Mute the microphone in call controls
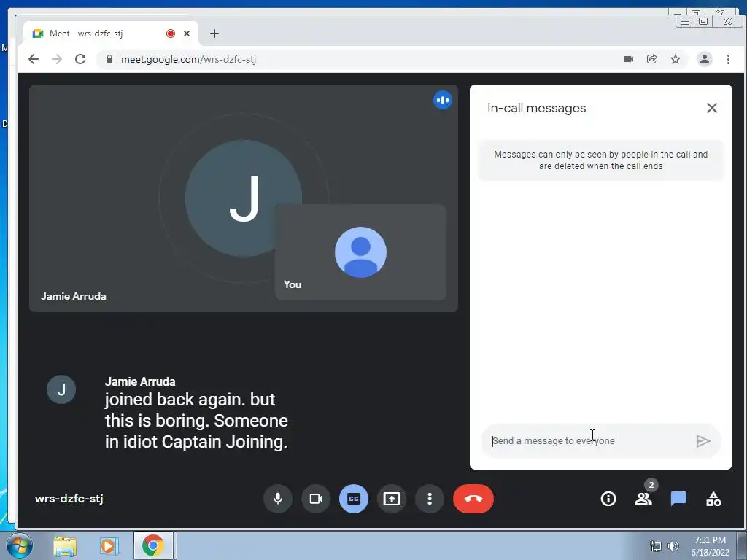Image resolution: width=747 pixels, height=560 pixels. pos(278,499)
